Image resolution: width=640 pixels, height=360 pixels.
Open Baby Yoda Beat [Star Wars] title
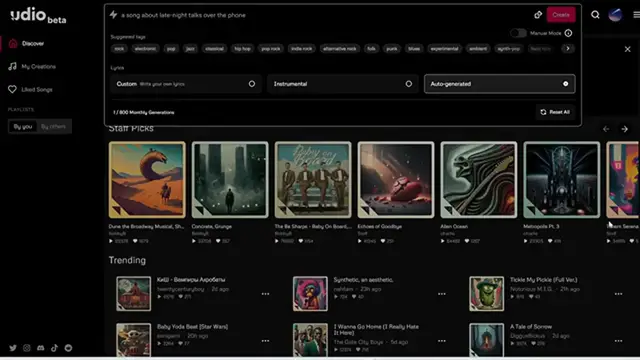tap(192, 327)
